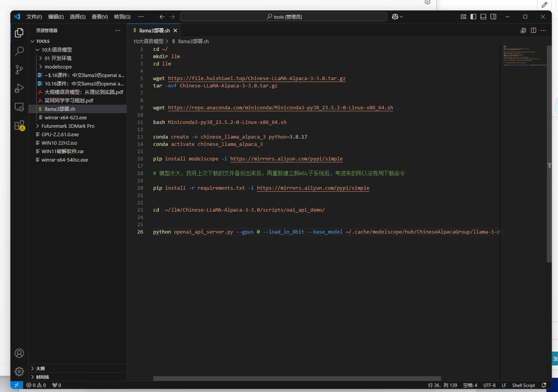Image resolution: width=558 pixels, height=392 pixels.
Task: Click the 10大语言模型 breadcrumb
Action: 148,42
